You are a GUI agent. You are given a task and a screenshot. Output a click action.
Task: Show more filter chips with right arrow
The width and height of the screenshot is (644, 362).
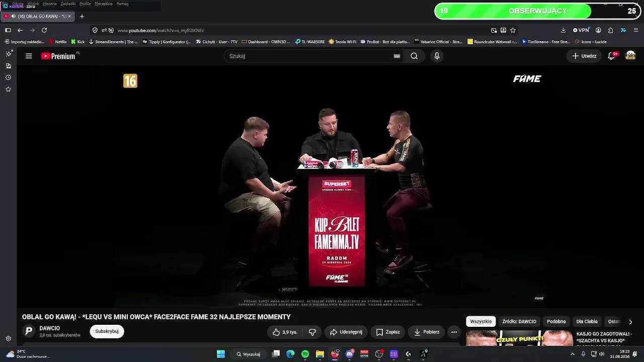click(630, 322)
